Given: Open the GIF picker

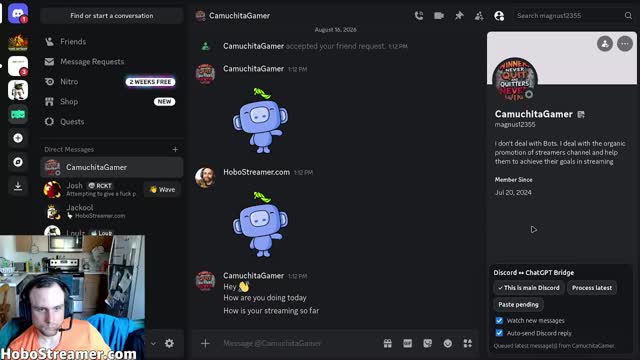Looking at the screenshot, I should [407, 343].
